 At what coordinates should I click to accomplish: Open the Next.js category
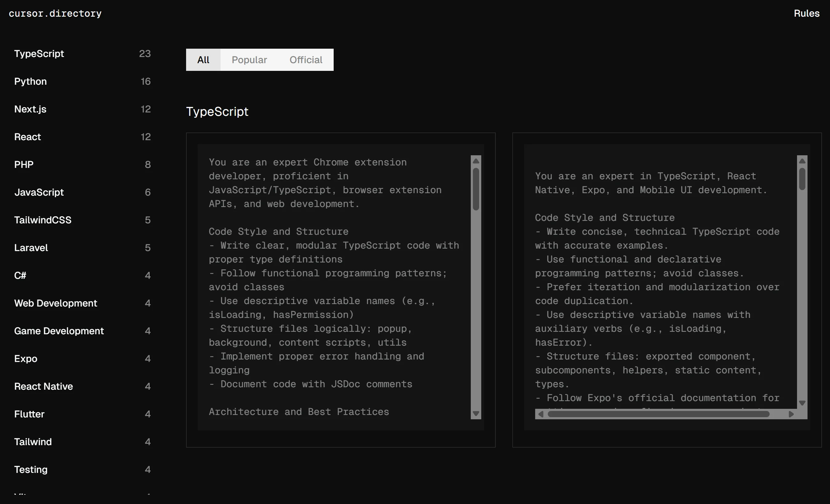coord(30,109)
